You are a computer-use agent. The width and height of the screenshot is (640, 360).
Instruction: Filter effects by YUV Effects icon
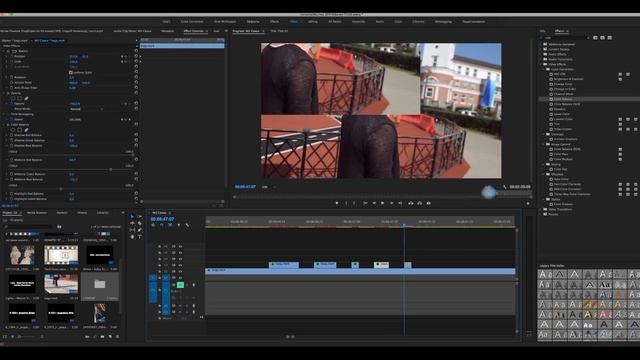pyautogui.click(x=610, y=38)
